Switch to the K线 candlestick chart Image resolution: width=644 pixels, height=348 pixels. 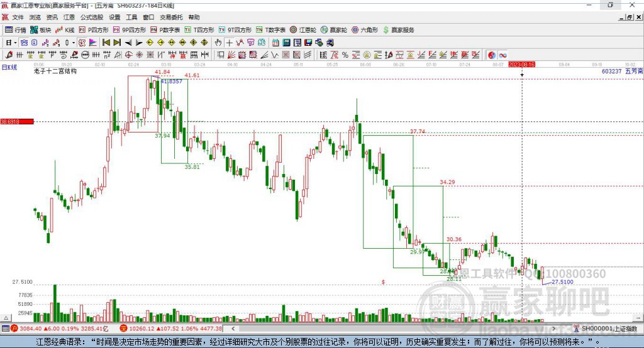[65, 30]
